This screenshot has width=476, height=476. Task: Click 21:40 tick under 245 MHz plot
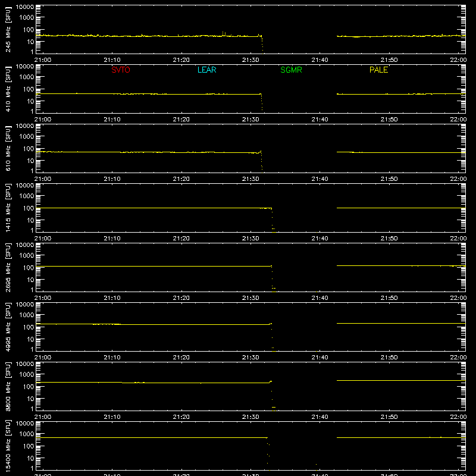[320, 60]
